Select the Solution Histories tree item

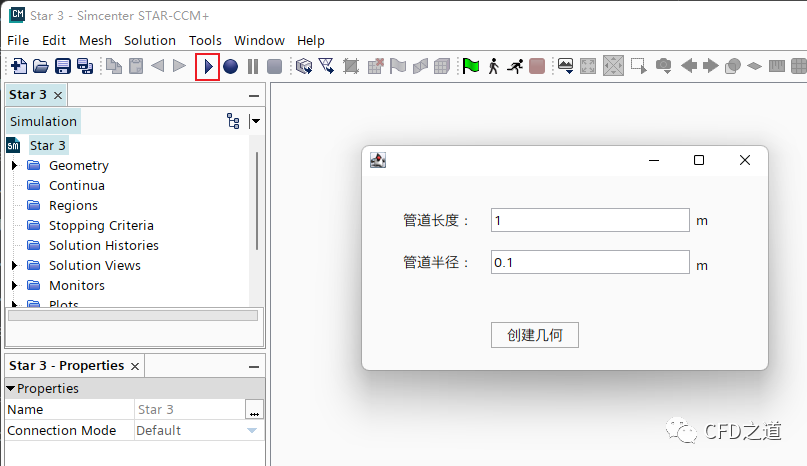[x=103, y=246]
